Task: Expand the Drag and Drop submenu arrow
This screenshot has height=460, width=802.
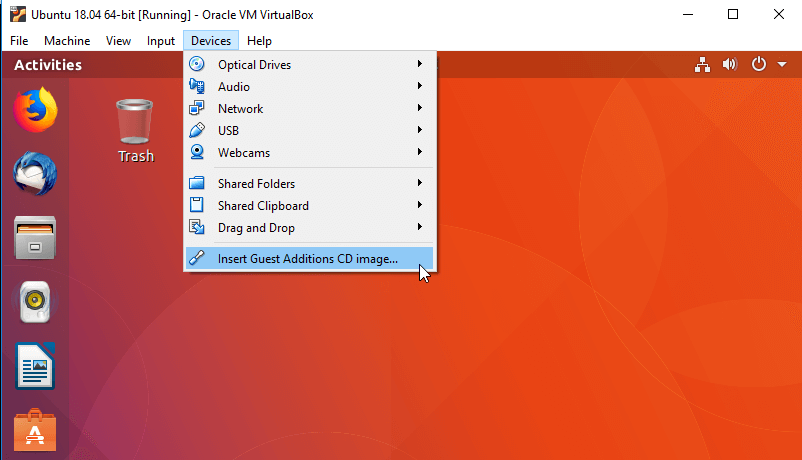Action: click(x=419, y=227)
